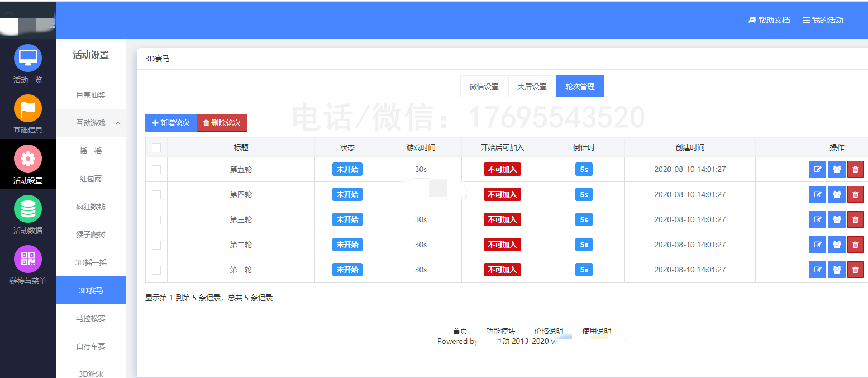
Task: Check the checkbox for 第五轮 row
Action: pyautogui.click(x=156, y=169)
